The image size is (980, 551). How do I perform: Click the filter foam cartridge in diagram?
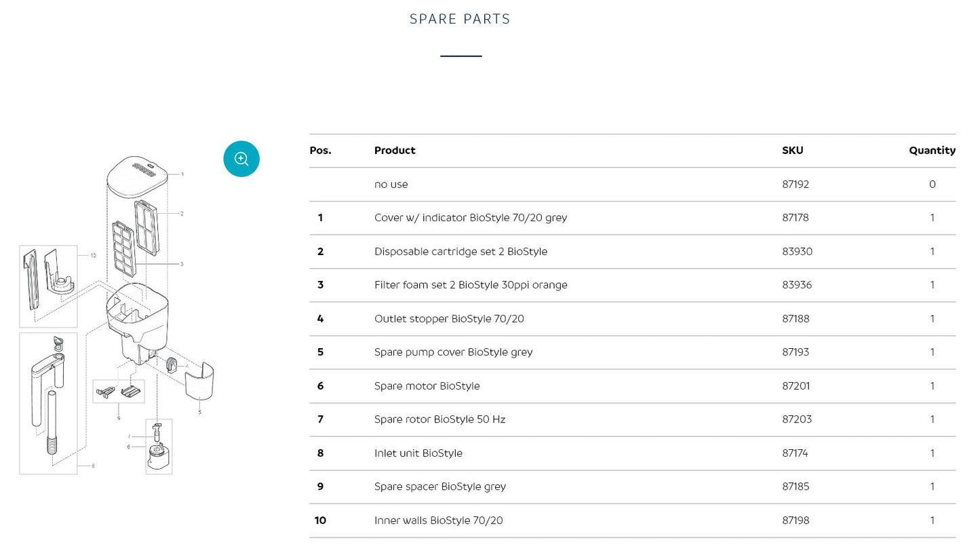tap(125, 248)
